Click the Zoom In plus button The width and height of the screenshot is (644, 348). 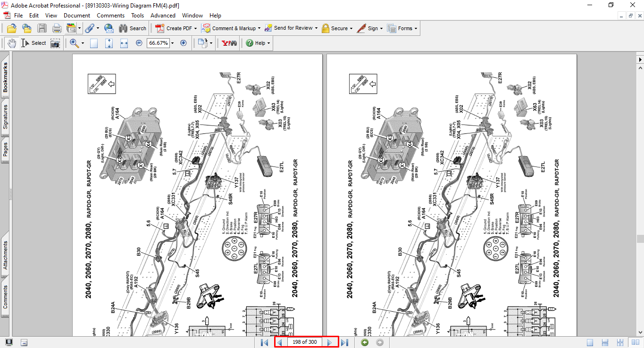184,43
